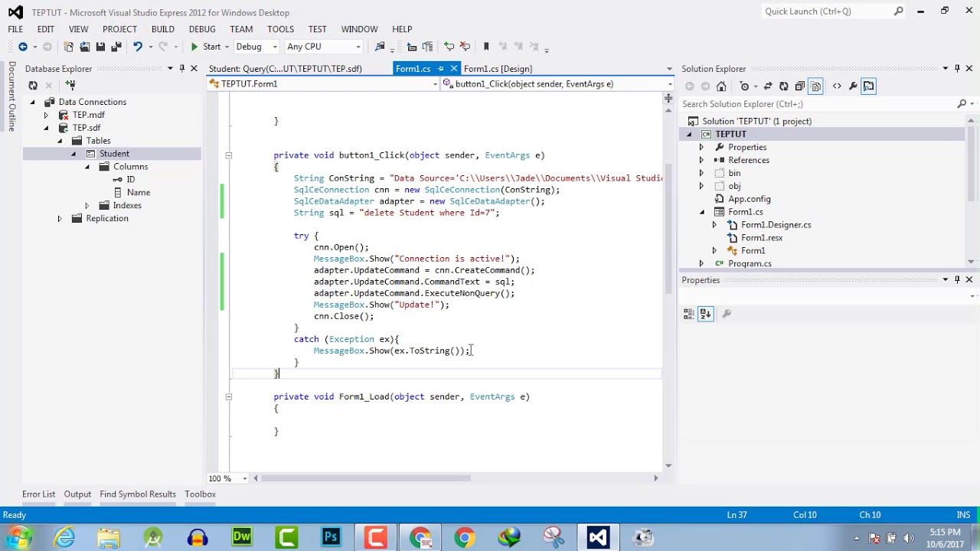The width and height of the screenshot is (980, 551).
Task: Click the Open File toolbar icon
Action: tap(84, 47)
